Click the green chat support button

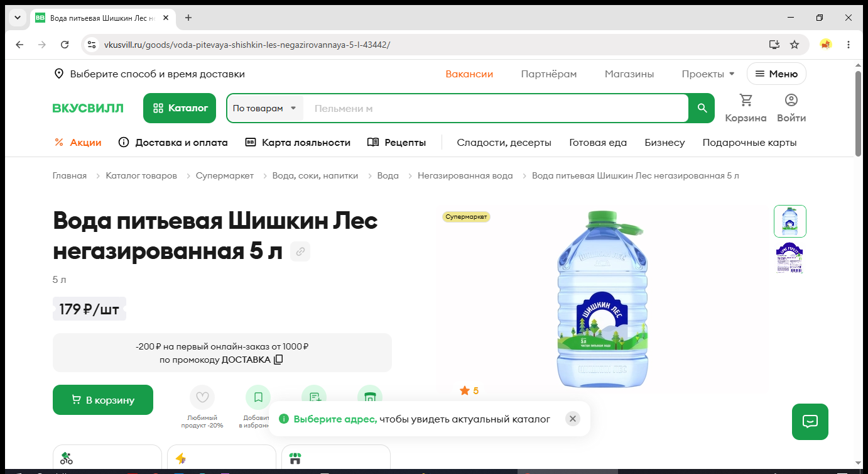[810, 422]
